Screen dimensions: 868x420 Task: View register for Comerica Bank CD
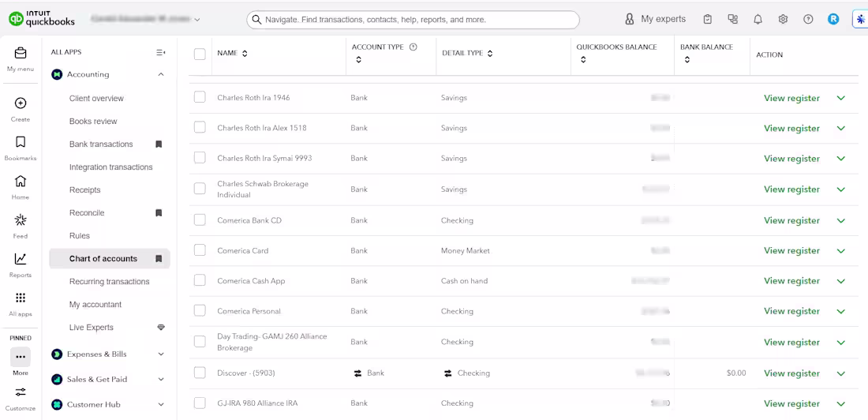791,220
